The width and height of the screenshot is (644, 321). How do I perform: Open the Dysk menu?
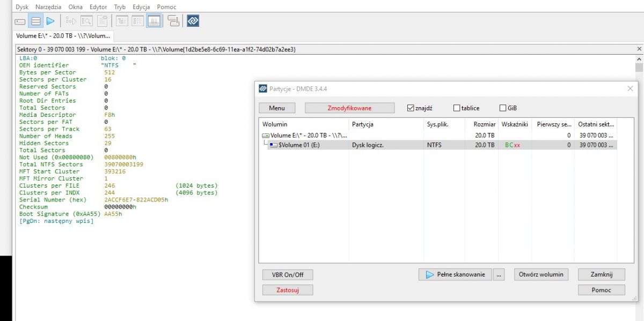[22, 7]
